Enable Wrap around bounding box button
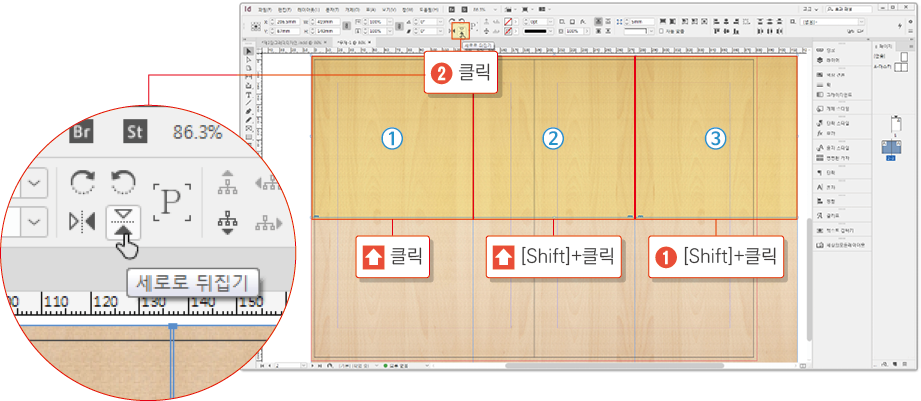921x401 pixels. (x=608, y=21)
